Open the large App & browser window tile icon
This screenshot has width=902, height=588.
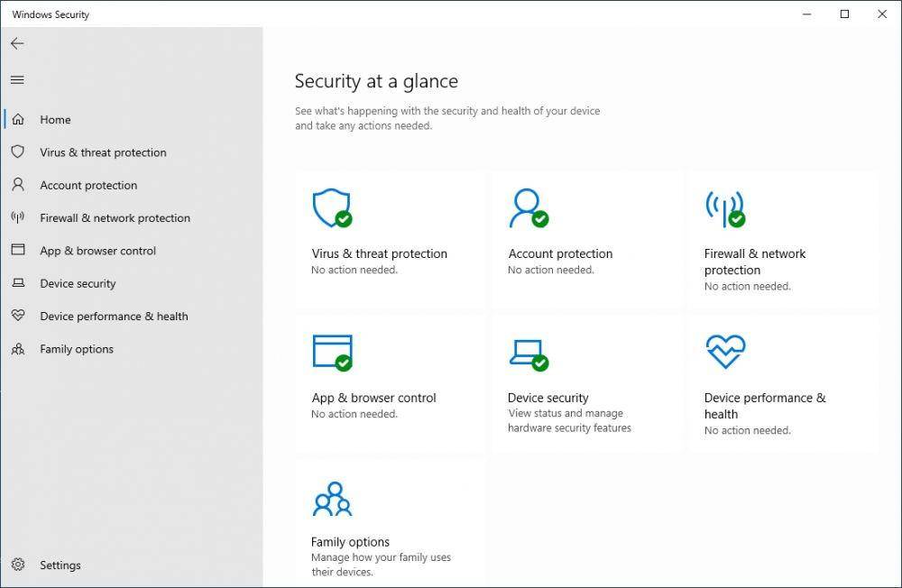click(x=332, y=352)
